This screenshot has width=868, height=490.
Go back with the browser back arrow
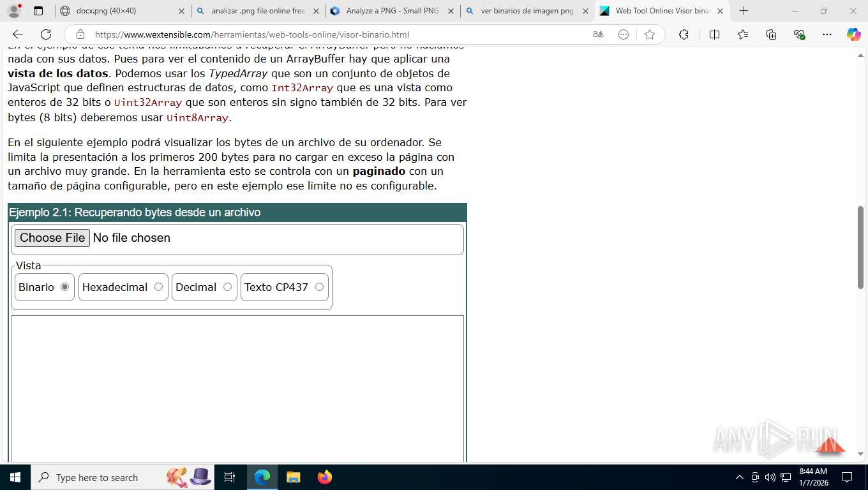(x=18, y=34)
